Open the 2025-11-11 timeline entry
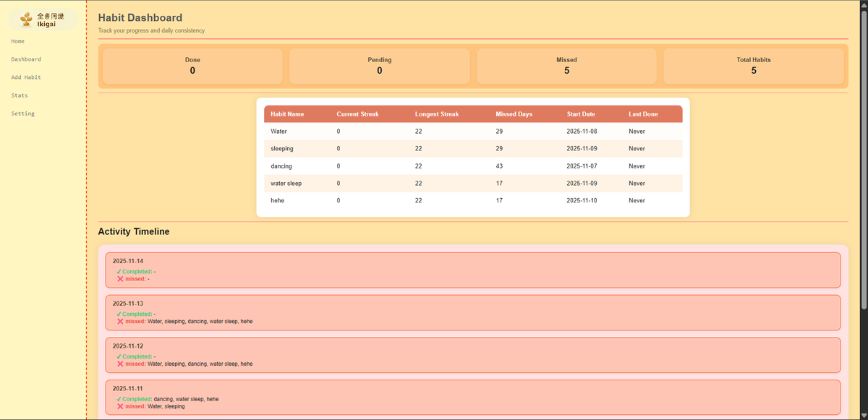868x420 pixels. pyautogui.click(x=473, y=398)
